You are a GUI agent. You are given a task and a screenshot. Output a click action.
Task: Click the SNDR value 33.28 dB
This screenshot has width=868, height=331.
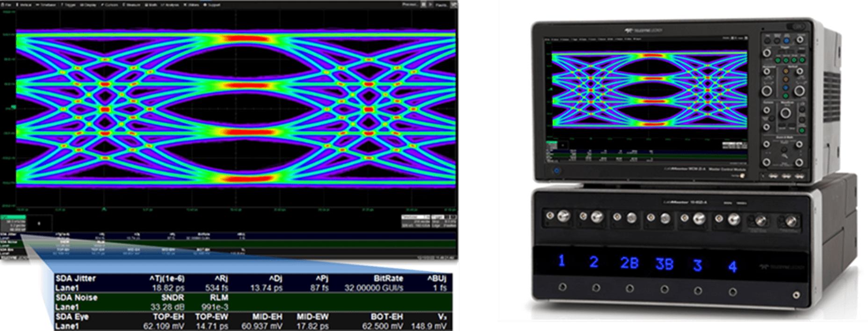tap(168, 307)
